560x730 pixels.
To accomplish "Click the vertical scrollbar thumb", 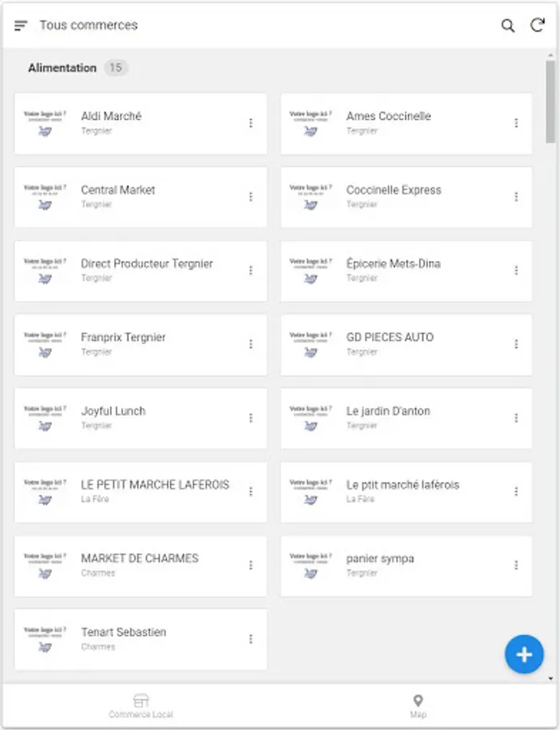I will tap(551, 101).
